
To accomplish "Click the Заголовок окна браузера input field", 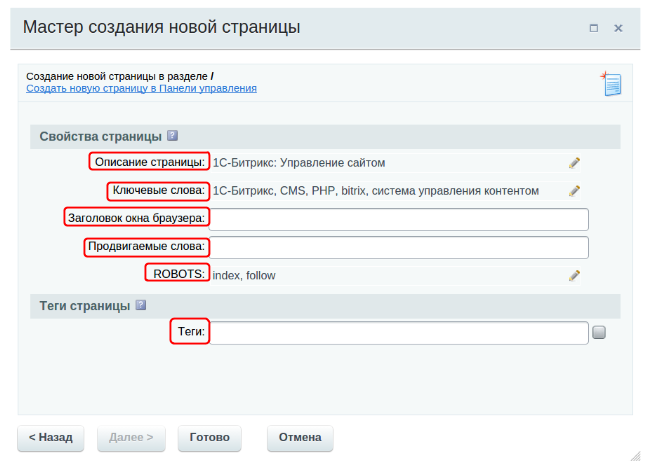I will click(x=398, y=219).
